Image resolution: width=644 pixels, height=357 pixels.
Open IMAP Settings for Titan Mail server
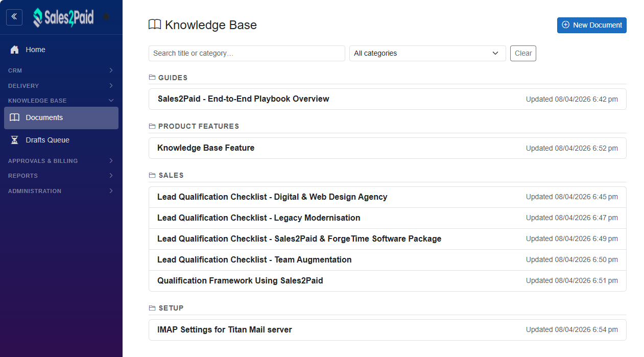tap(387, 330)
